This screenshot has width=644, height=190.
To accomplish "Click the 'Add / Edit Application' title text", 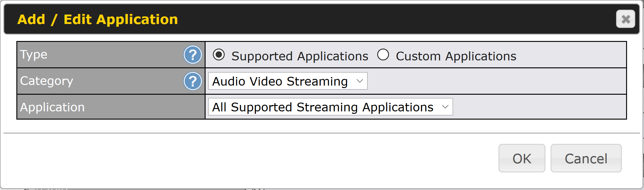I will click(98, 19).
